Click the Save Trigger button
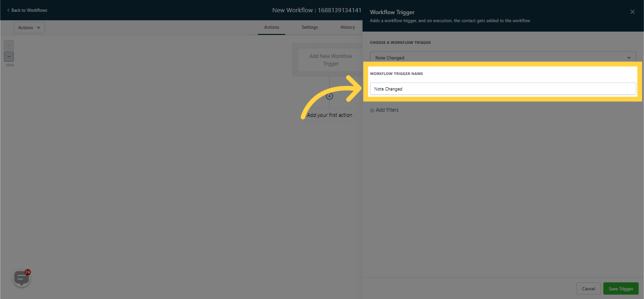644x299 pixels. (621, 288)
